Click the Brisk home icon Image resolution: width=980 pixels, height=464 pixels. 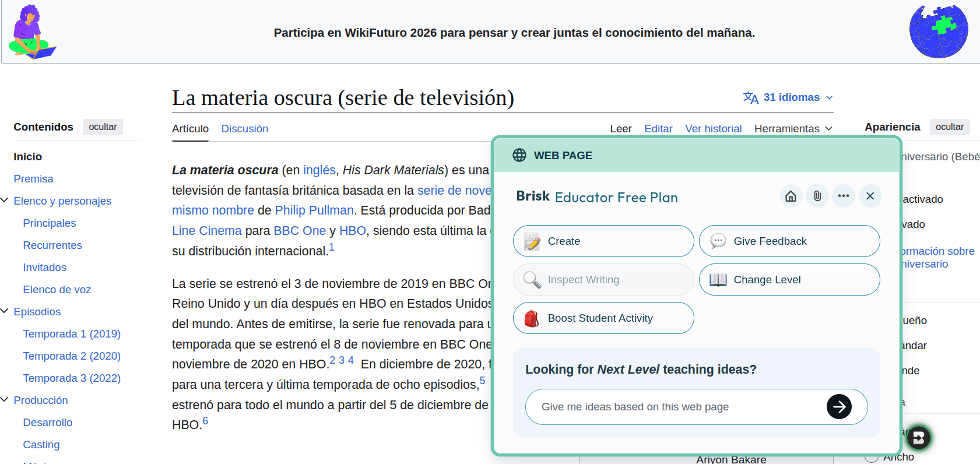point(791,196)
